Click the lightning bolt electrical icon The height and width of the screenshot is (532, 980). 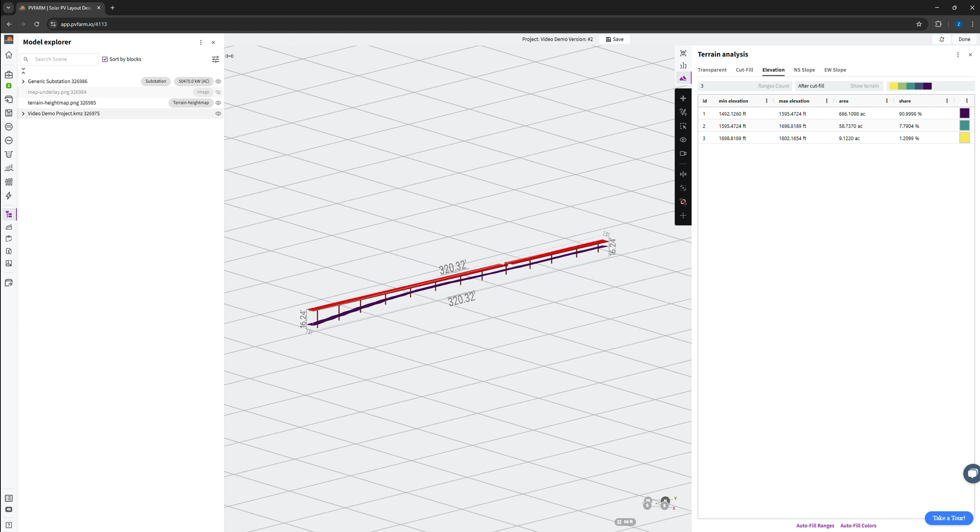pyautogui.click(x=9, y=196)
